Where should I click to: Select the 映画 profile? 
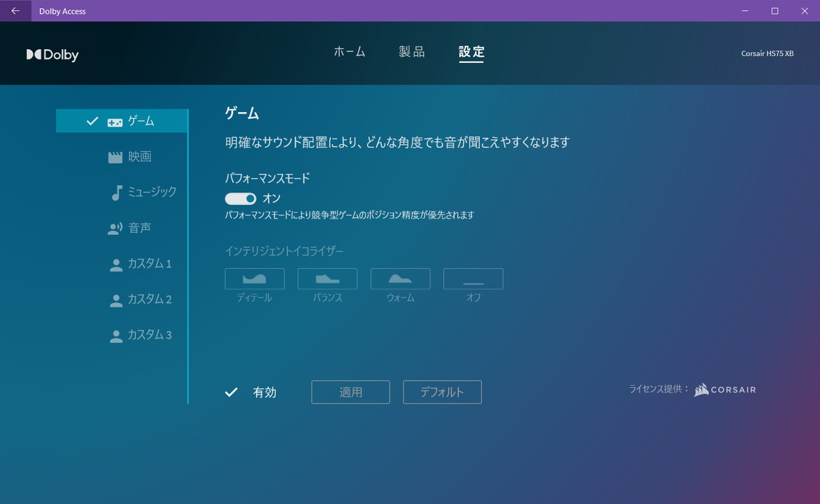coord(122,157)
